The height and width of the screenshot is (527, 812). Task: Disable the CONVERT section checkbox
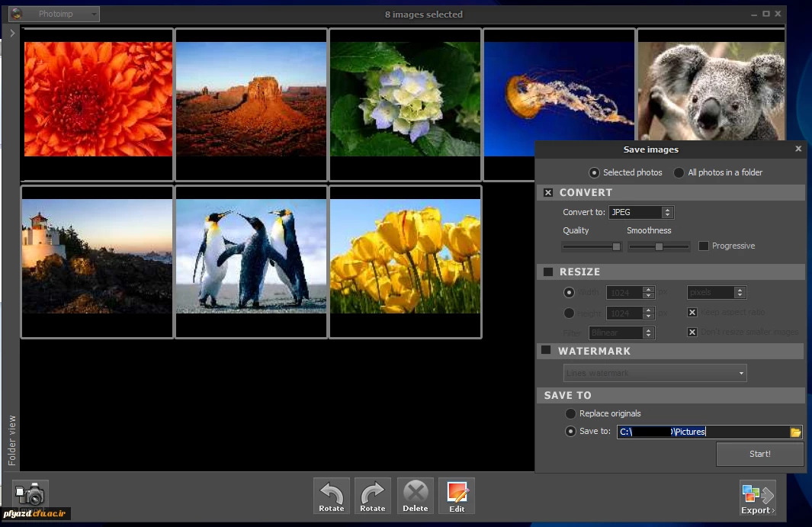548,193
